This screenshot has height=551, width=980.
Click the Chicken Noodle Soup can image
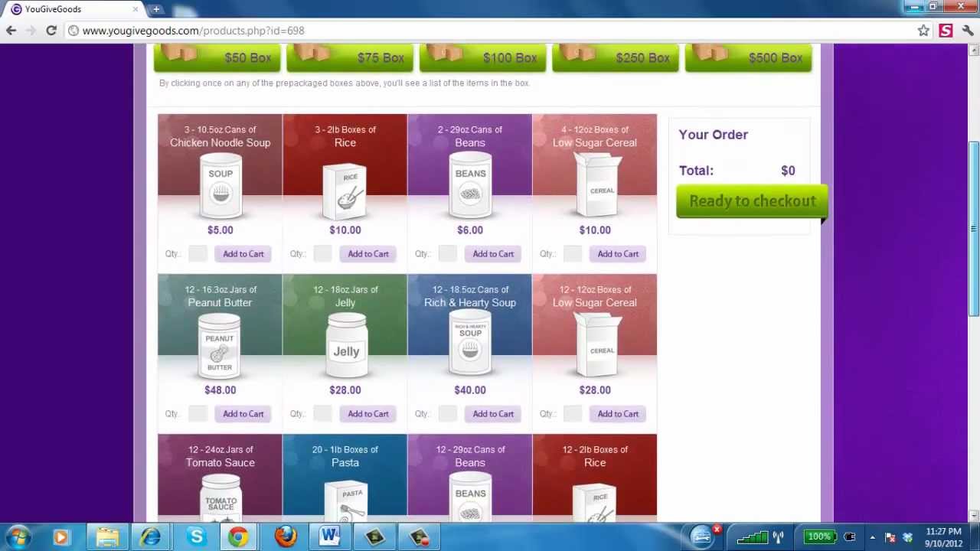(x=220, y=186)
